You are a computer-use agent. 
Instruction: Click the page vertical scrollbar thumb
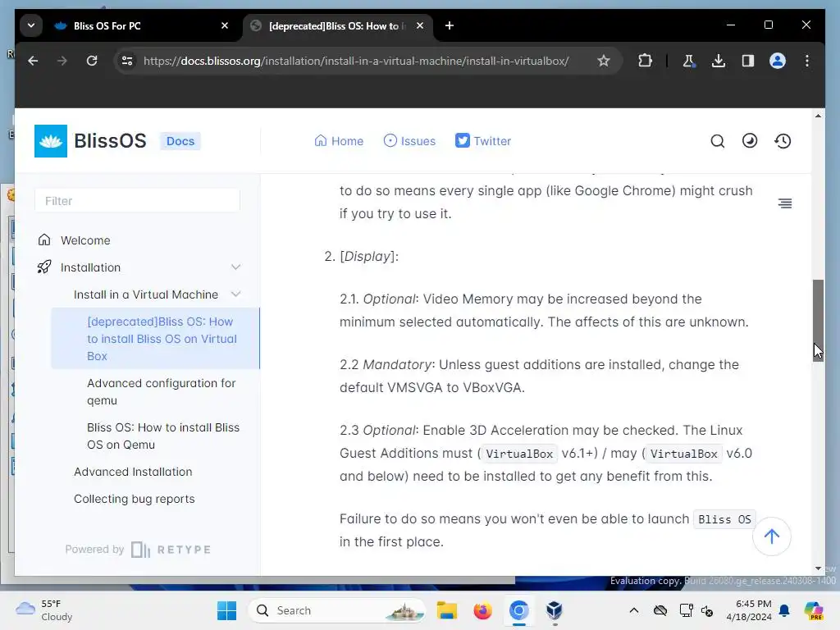coord(818,321)
